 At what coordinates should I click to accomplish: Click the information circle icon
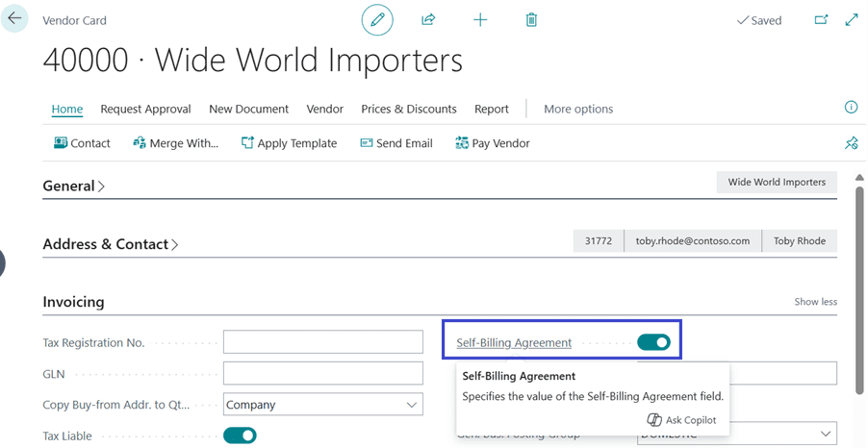(851, 108)
